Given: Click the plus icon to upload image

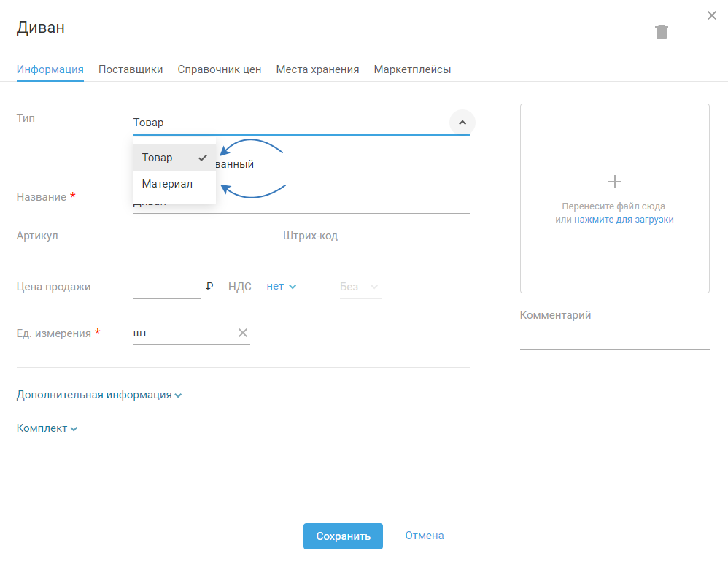Looking at the screenshot, I should (614, 182).
